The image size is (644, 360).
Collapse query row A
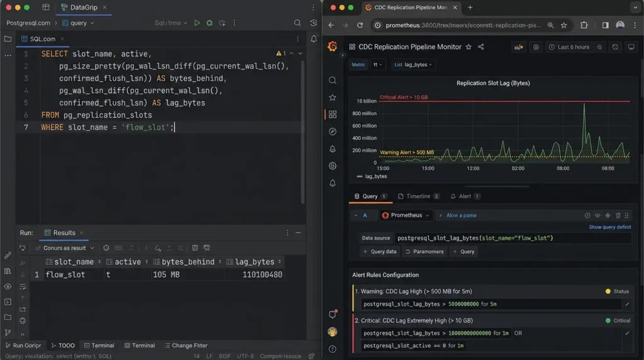(x=356, y=215)
